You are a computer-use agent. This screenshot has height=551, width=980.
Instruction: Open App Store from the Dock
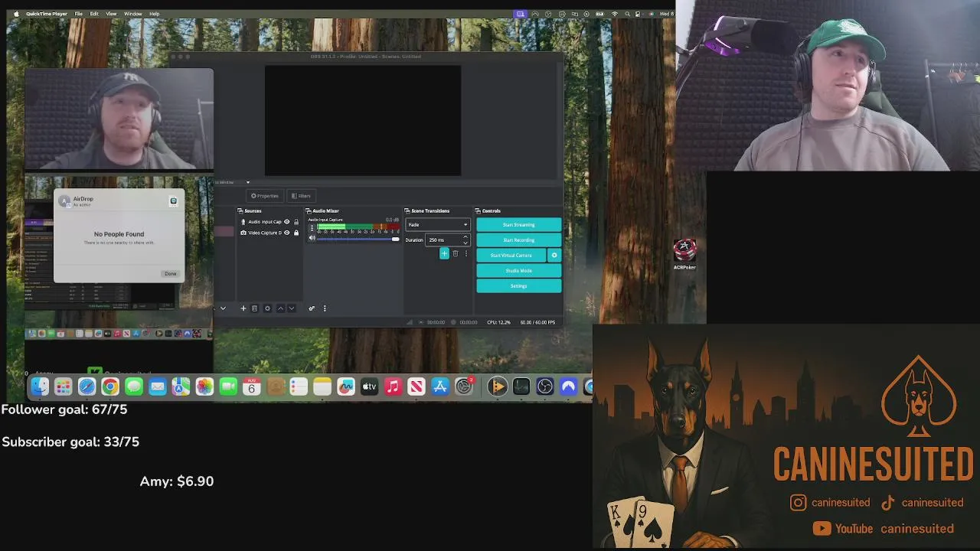[440, 387]
